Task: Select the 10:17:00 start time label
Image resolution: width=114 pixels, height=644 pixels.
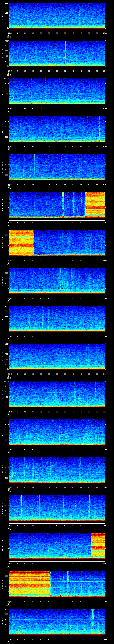Action: [x=9, y=147]
